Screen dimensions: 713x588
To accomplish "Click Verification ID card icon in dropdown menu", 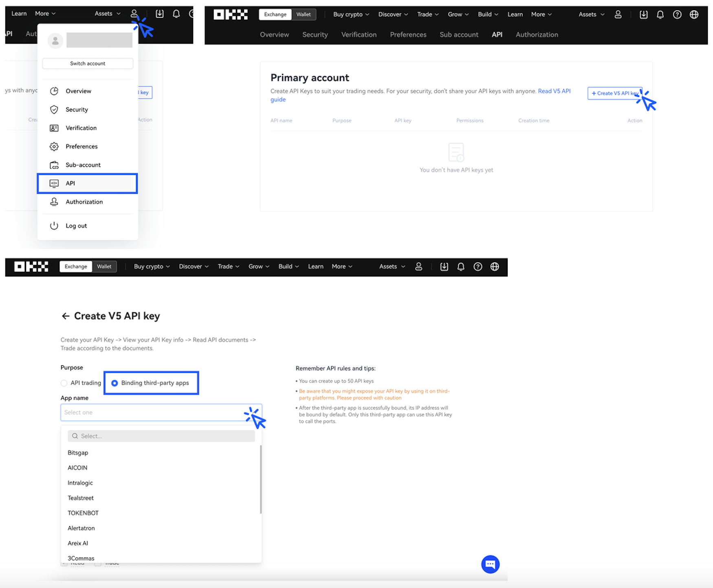I will (54, 128).
